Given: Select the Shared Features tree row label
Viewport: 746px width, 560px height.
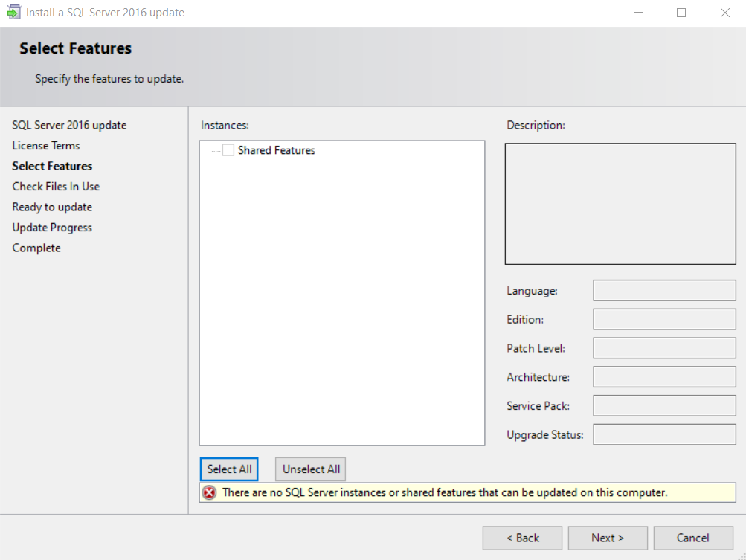Looking at the screenshot, I should click(x=277, y=150).
